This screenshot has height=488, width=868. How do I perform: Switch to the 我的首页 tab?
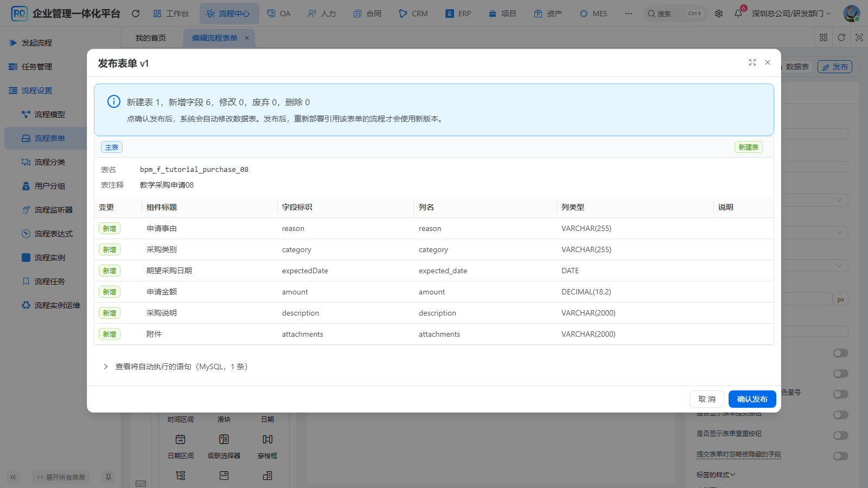pyautogui.click(x=151, y=38)
